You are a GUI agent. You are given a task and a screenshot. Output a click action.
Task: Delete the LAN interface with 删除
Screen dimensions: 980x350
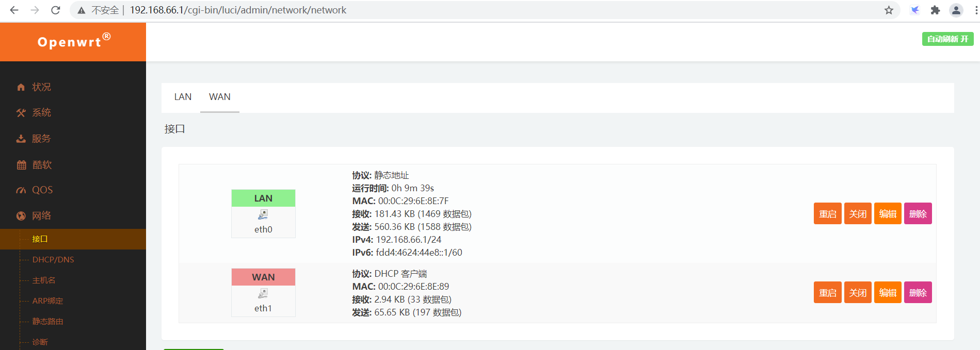point(918,213)
